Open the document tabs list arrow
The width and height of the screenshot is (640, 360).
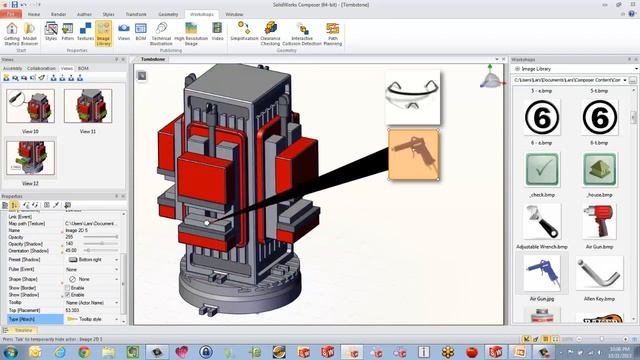(x=497, y=59)
